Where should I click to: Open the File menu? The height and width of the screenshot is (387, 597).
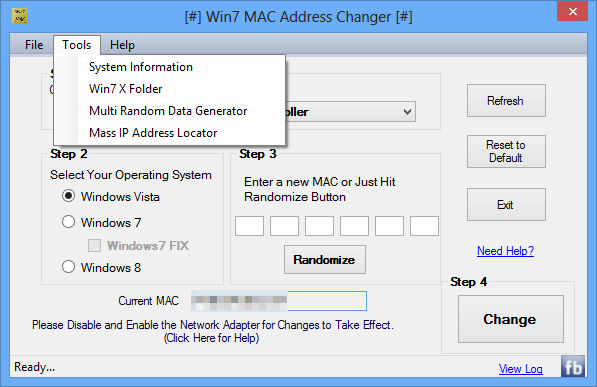pos(34,45)
